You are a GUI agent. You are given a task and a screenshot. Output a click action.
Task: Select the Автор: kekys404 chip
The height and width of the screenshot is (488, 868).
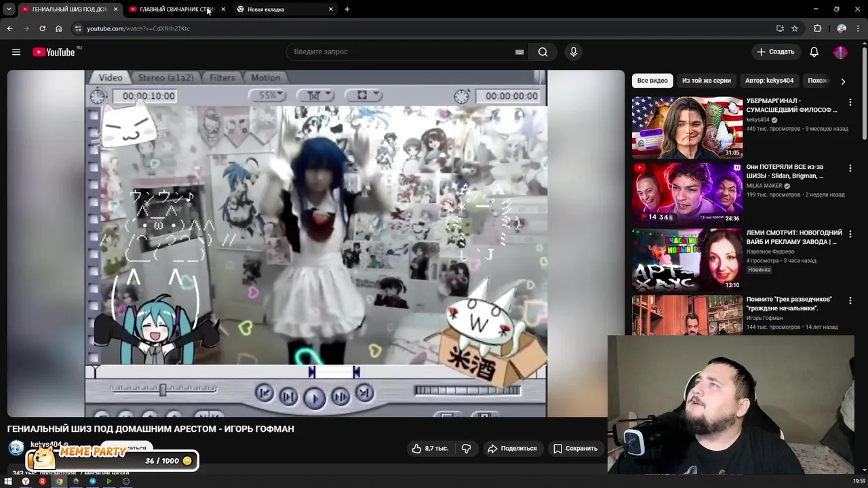click(x=769, y=81)
